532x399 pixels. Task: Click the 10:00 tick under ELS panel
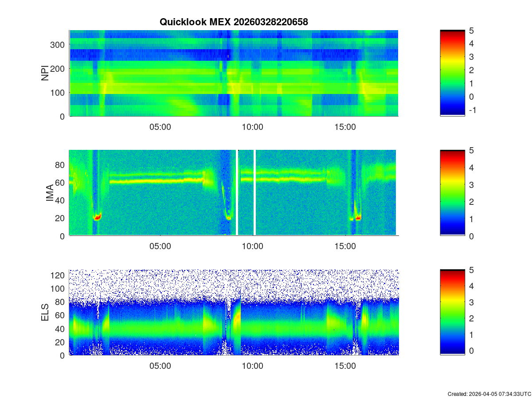click(x=253, y=367)
